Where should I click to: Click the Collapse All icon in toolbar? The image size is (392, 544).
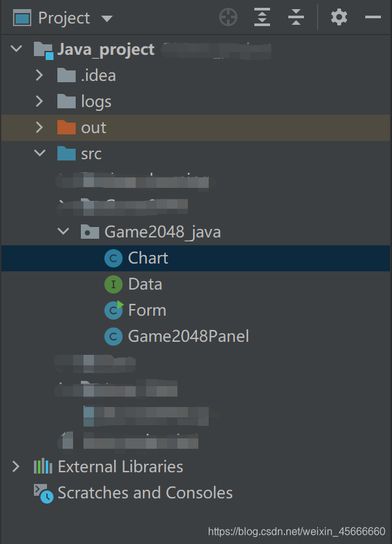[x=296, y=18]
